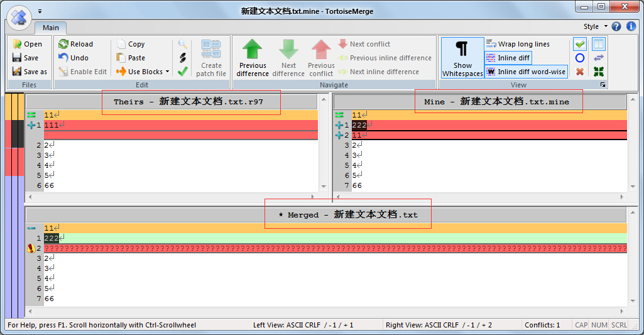Toggle Show Whitespaces
Viewport: 644px width, 335px height.
click(462, 58)
